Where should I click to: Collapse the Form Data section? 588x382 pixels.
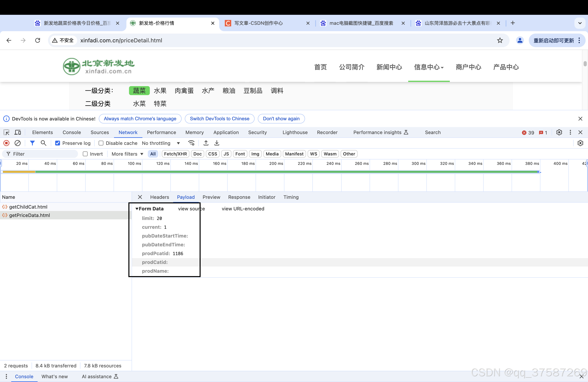[137, 209]
